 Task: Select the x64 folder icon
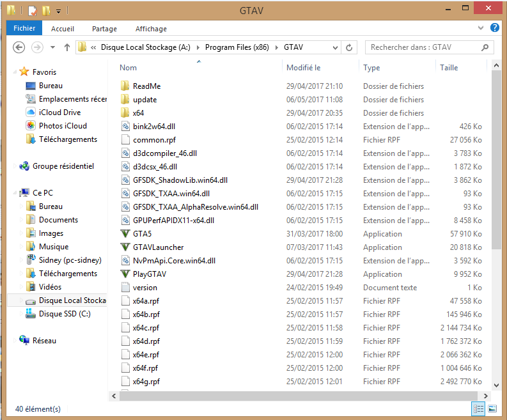125,113
